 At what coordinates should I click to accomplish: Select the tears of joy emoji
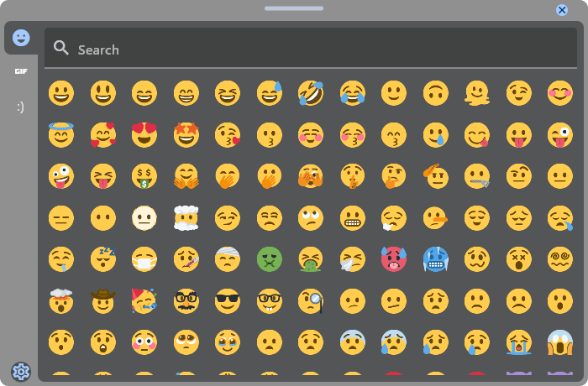(353, 93)
